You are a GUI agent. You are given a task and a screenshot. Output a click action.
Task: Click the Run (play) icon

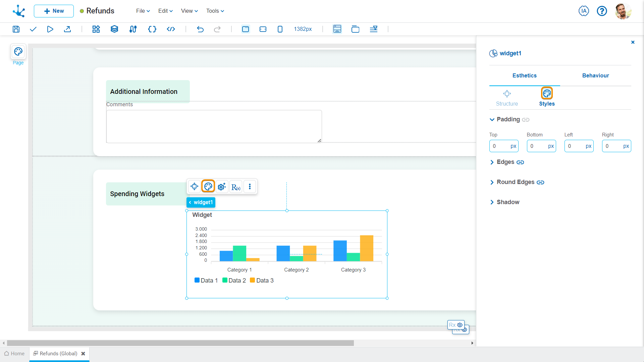(x=50, y=29)
